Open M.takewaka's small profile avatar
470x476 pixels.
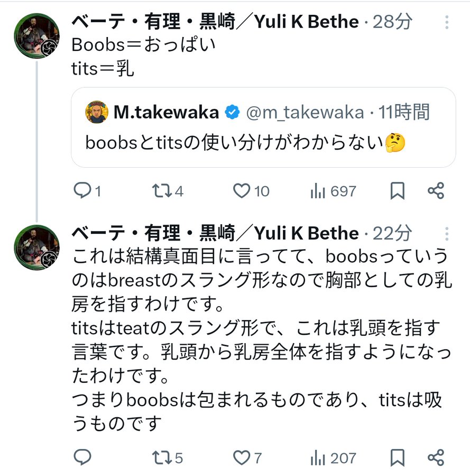[x=97, y=112]
